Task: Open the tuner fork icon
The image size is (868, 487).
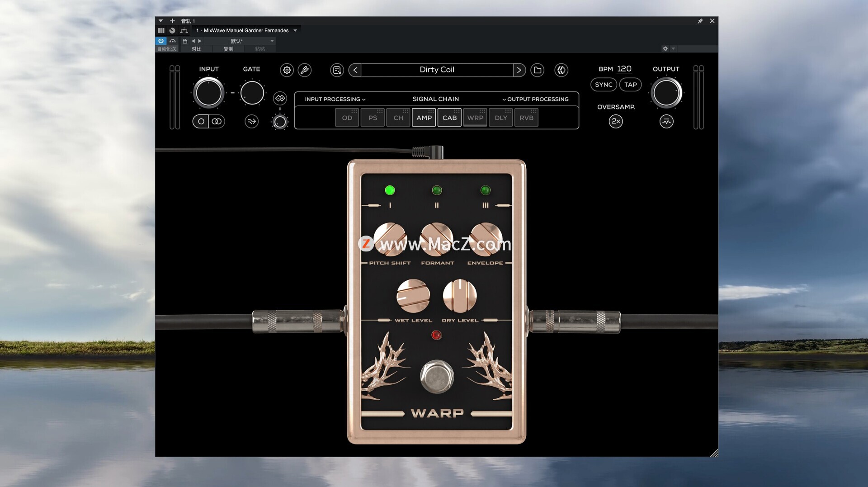Action: 305,70
